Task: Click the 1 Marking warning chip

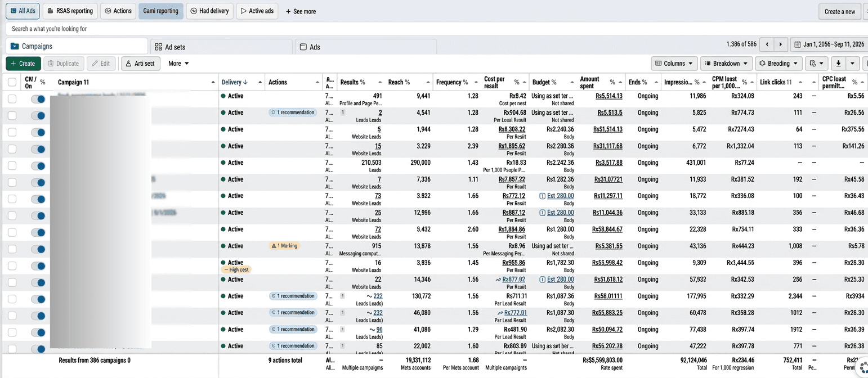Action: coord(285,246)
